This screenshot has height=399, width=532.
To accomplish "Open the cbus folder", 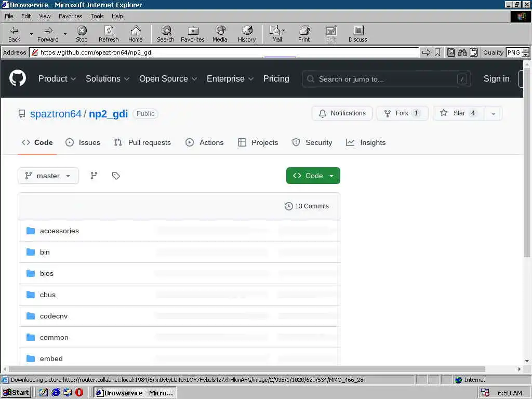I will [48, 295].
